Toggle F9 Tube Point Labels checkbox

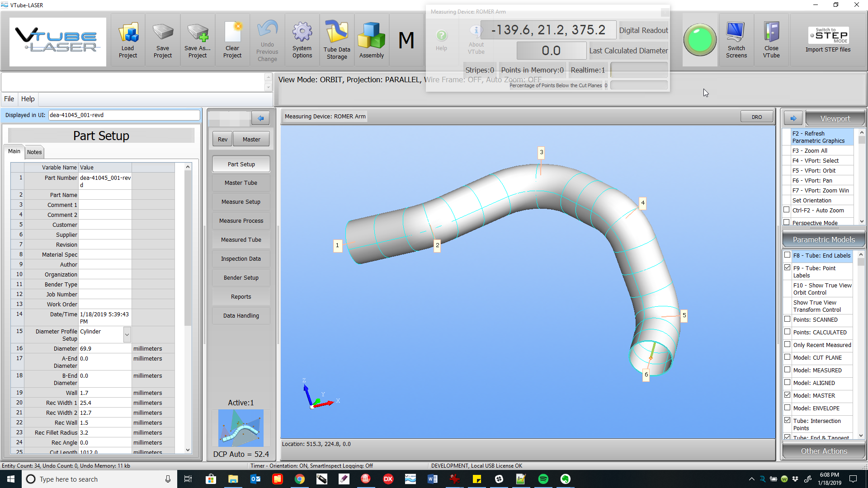pos(787,267)
